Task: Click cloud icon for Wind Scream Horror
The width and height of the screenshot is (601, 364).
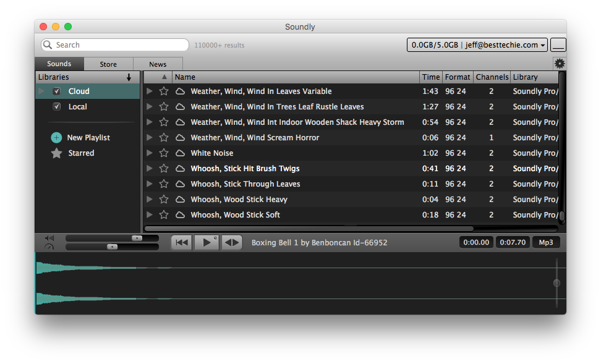Action: tap(180, 138)
